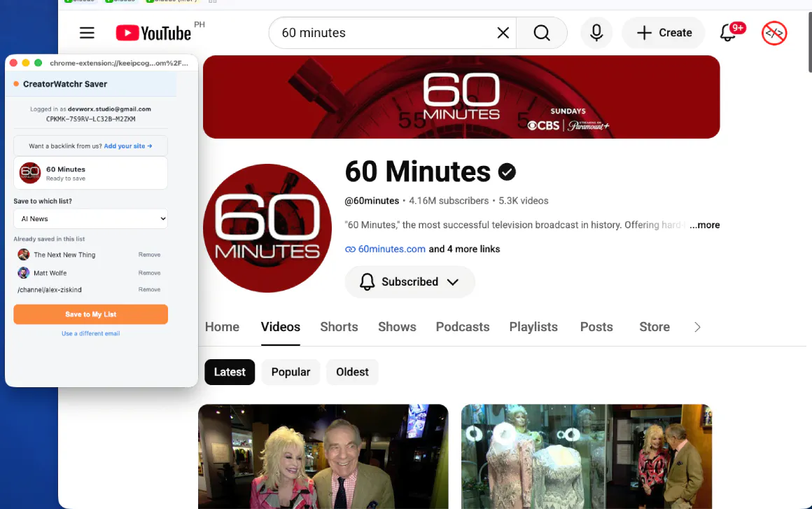Open the 60minutes.com link

[391, 249]
